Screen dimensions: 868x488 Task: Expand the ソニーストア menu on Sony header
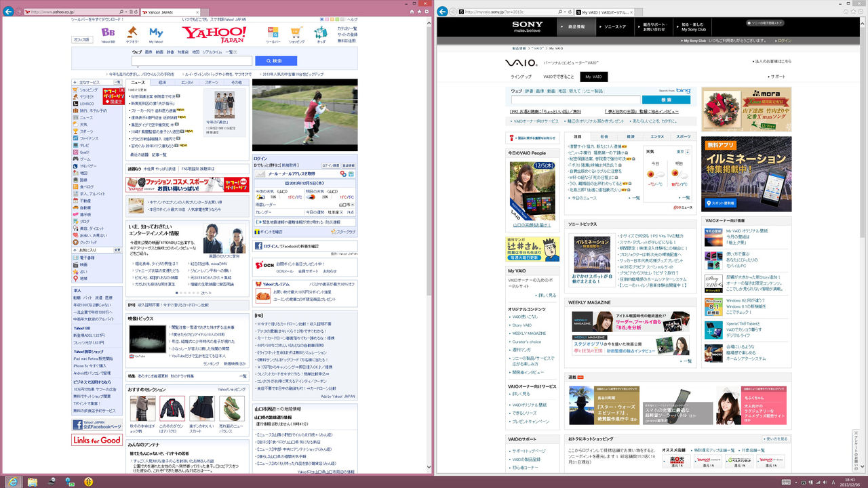(616, 26)
